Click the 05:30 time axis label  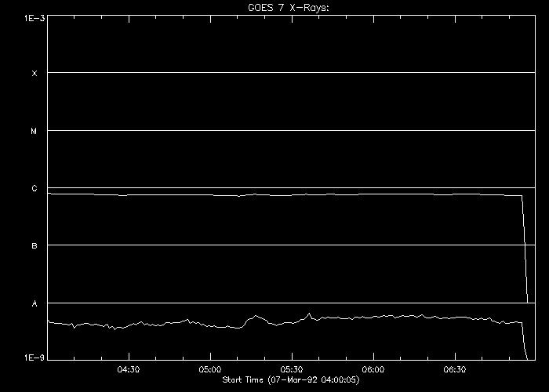(x=292, y=369)
